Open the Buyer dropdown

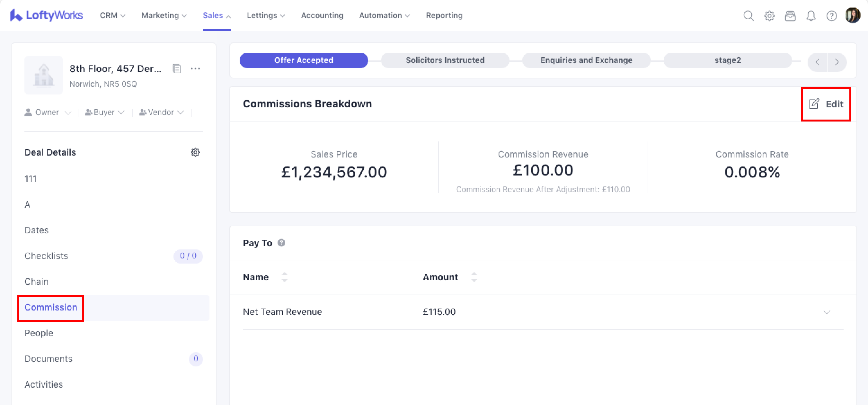coord(105,112)
